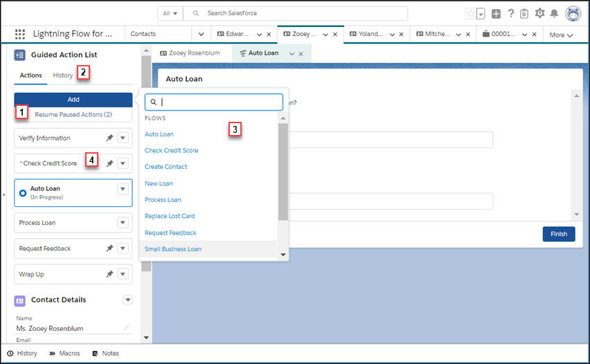Open the Request Feedback action dropdown
This screenshot has height=364, width=590.
pyautogui.click(x=123, y=248)
